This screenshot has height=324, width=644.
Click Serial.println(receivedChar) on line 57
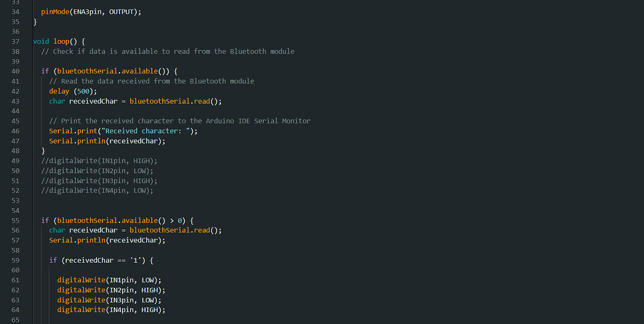(107, 241)
